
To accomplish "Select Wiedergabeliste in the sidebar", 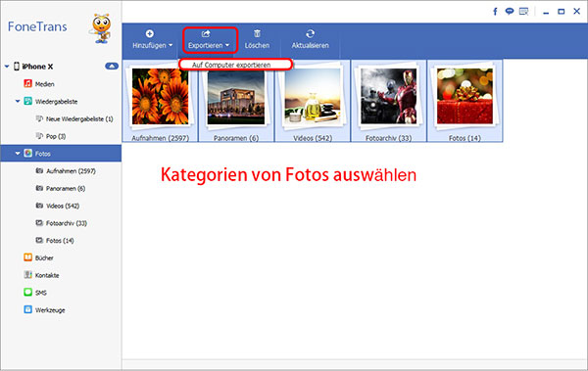I will (56, 102).
